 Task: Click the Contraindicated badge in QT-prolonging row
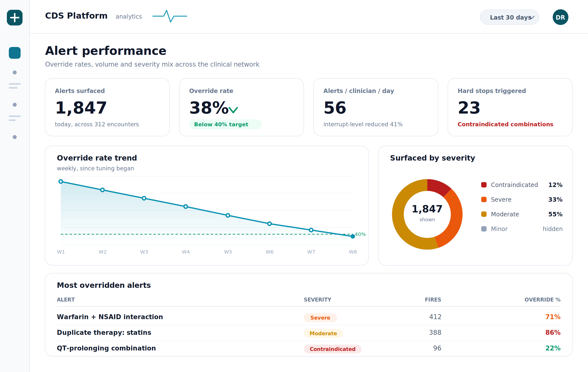(332, 349)
